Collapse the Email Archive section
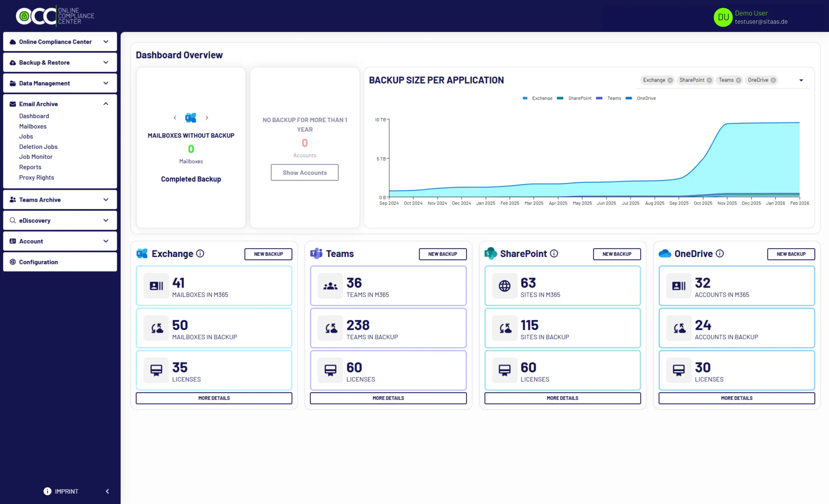Viewport: 829px width, 504px height. pyautogui.click(x=106, y=104)
